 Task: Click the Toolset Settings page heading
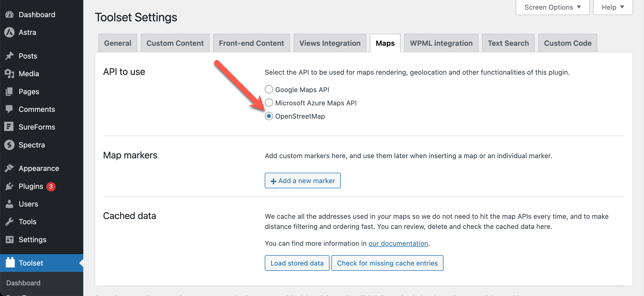pos(136,17)
